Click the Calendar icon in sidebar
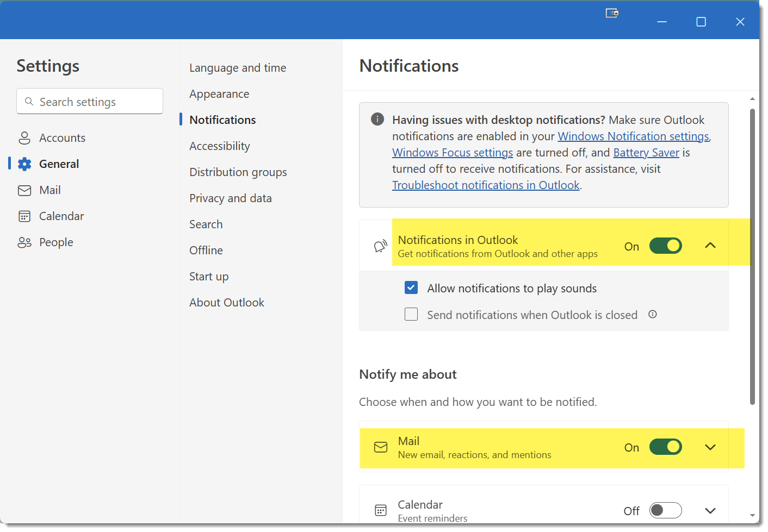Screen dimensions: 768x532 24,216
